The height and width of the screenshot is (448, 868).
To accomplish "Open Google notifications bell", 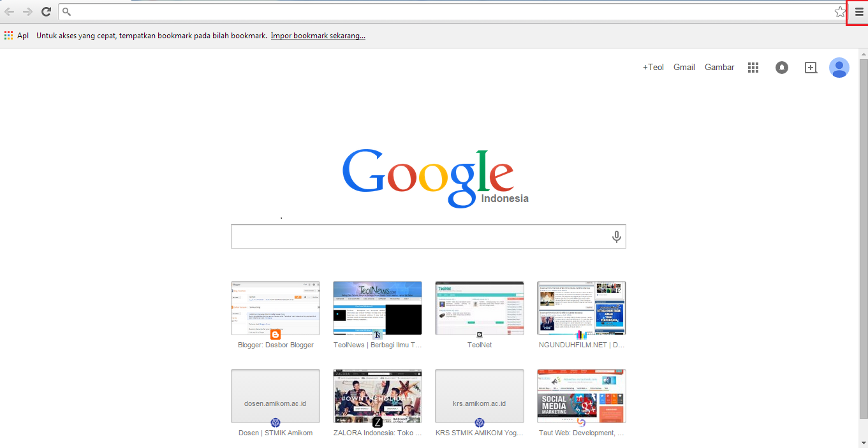I will (782, 68).
